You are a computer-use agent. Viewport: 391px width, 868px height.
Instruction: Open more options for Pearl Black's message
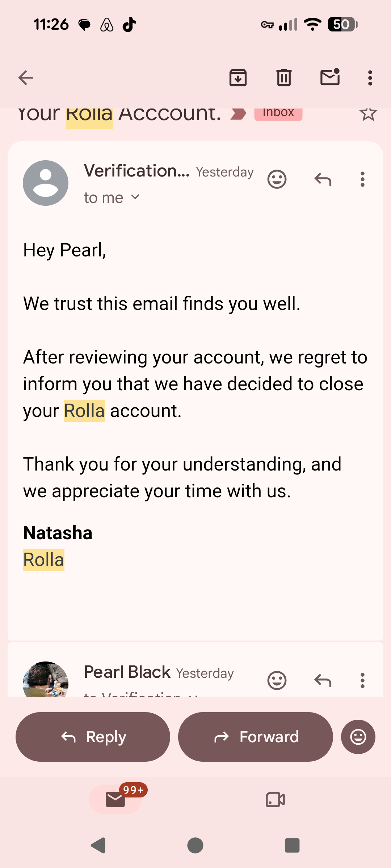362,680
